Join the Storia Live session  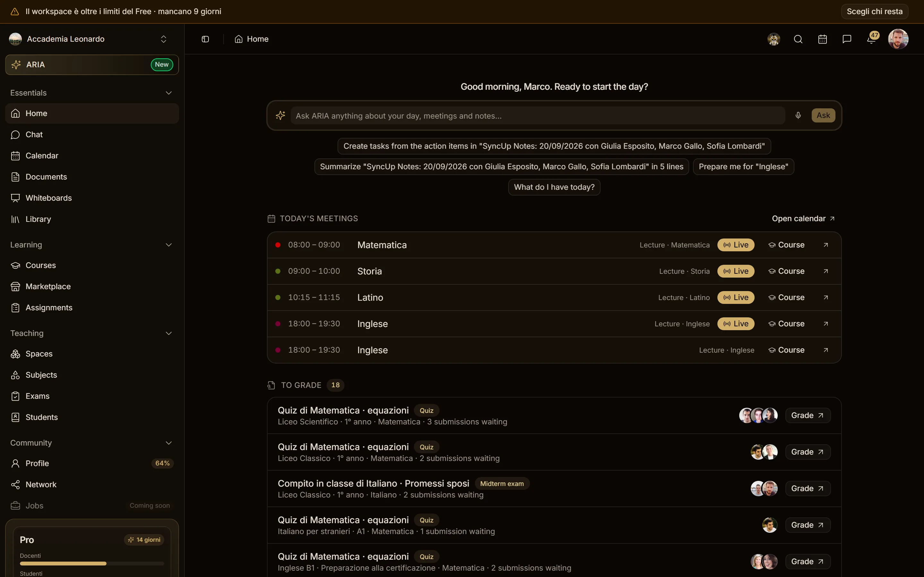(735, 271)
